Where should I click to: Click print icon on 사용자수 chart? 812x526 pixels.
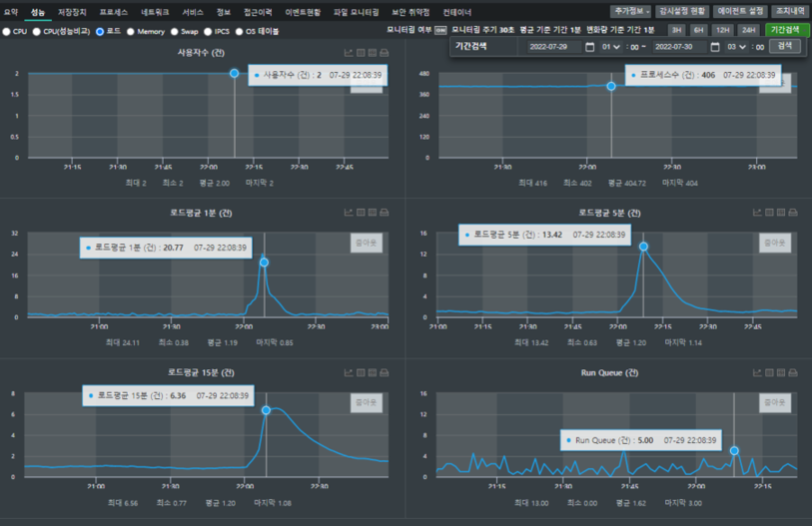[x=385, y=53]
